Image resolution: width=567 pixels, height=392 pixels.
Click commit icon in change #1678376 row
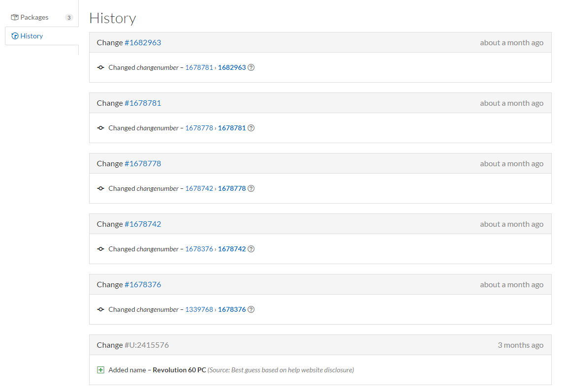tap(100, 310)
